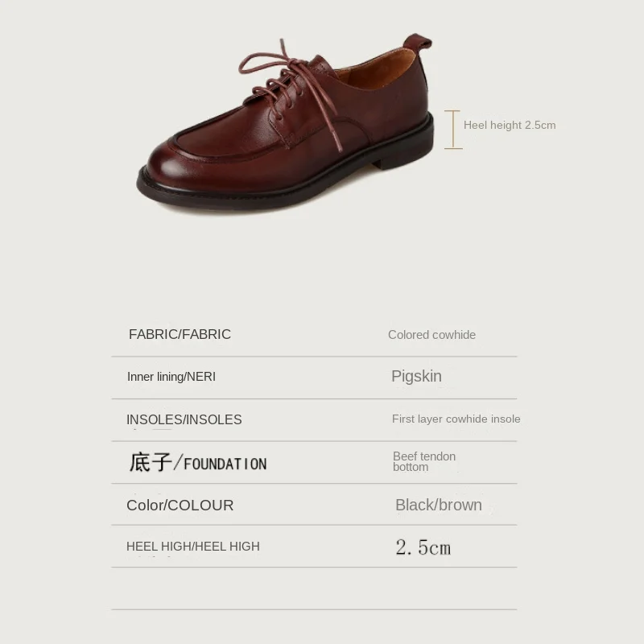Select 'First layer cowhide insole' text

coord(456,419)
